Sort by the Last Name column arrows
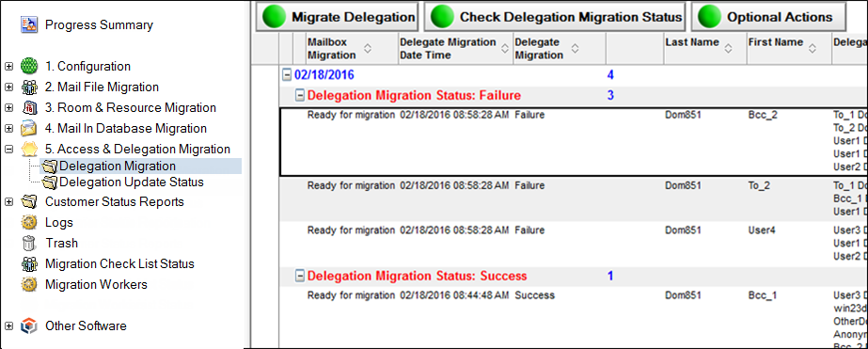868x349 pixels. point(728,49)
